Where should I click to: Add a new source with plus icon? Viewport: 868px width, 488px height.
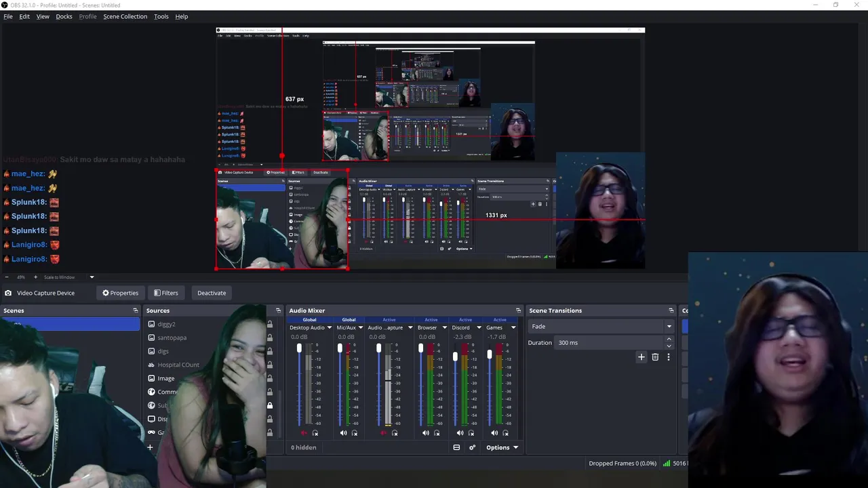(x=150, y=447)
